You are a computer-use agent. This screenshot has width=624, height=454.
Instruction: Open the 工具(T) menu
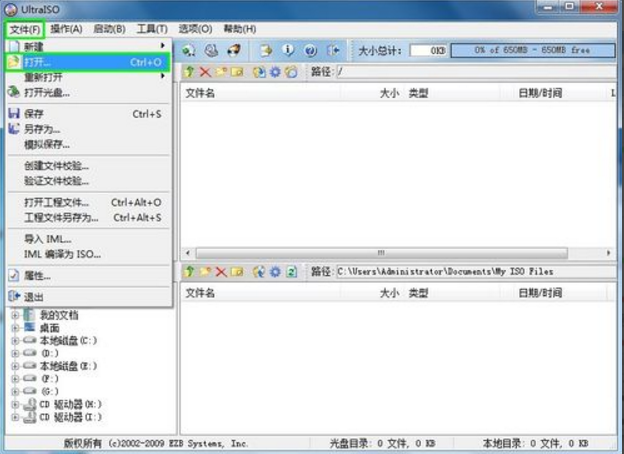152,29
